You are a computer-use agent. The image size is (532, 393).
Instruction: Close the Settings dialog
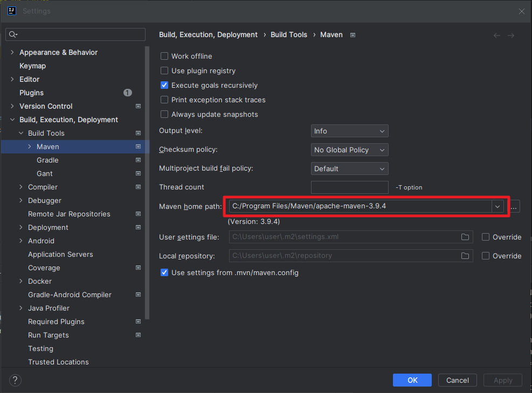coord(521,11)
